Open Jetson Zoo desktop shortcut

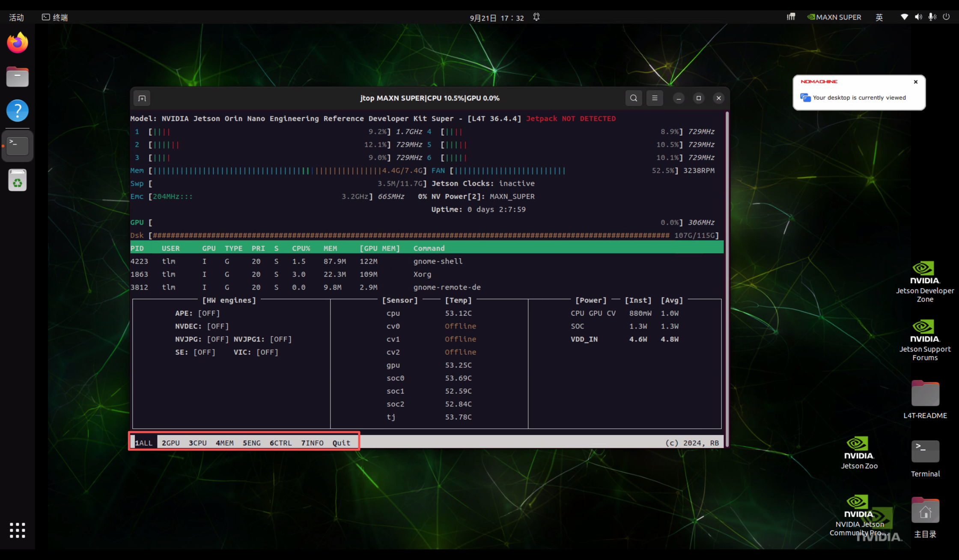(x=859, y=453)
